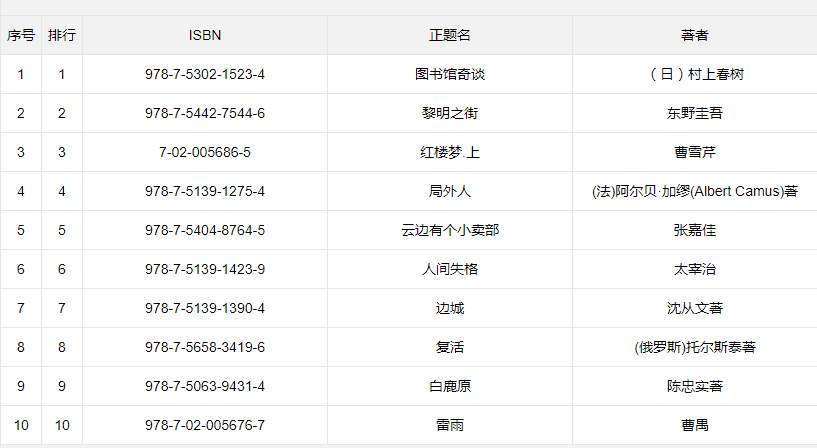The image size is (817, 448).
Task: Click author name 张嘉佳
Action: [694, 230]
